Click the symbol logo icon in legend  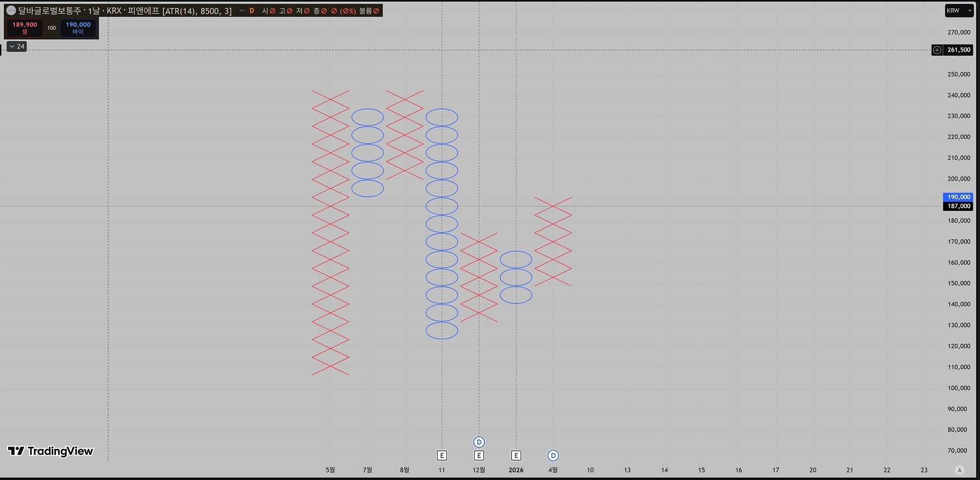11,11
